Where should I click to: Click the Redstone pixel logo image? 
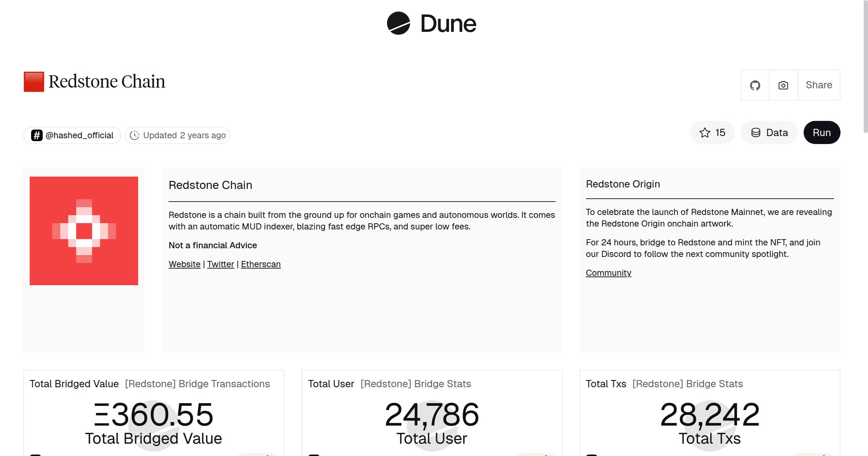click(84, 231)
